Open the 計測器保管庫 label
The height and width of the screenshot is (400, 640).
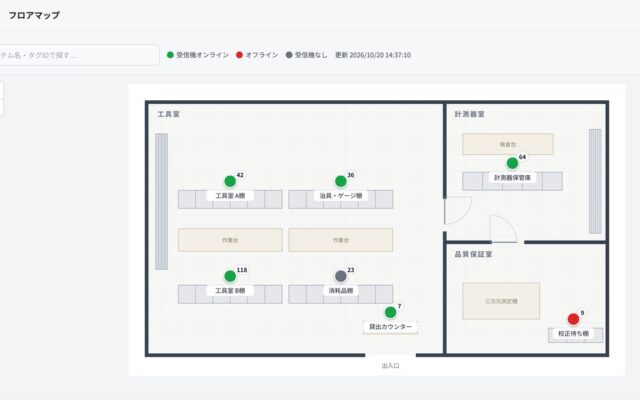click(512, 178)
